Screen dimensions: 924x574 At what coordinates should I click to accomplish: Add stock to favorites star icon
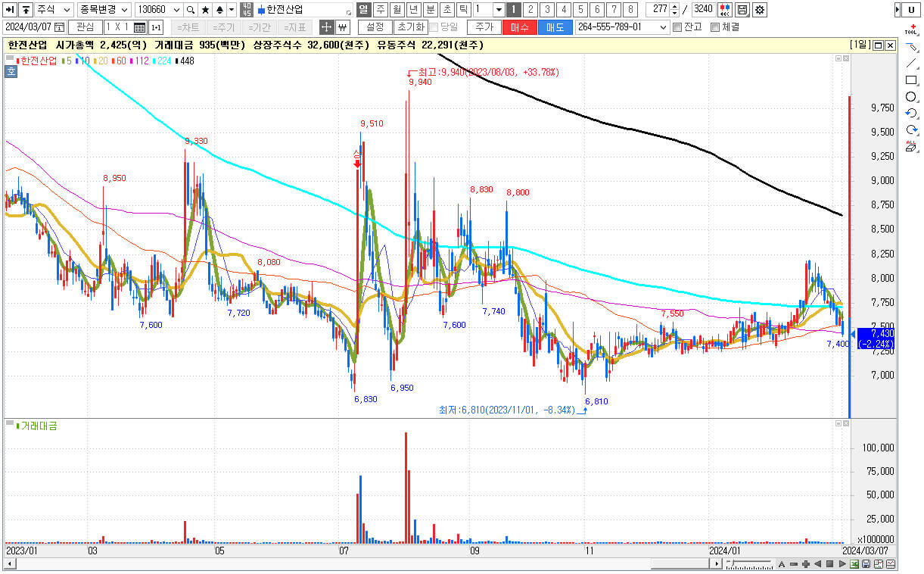pos(205,10)
